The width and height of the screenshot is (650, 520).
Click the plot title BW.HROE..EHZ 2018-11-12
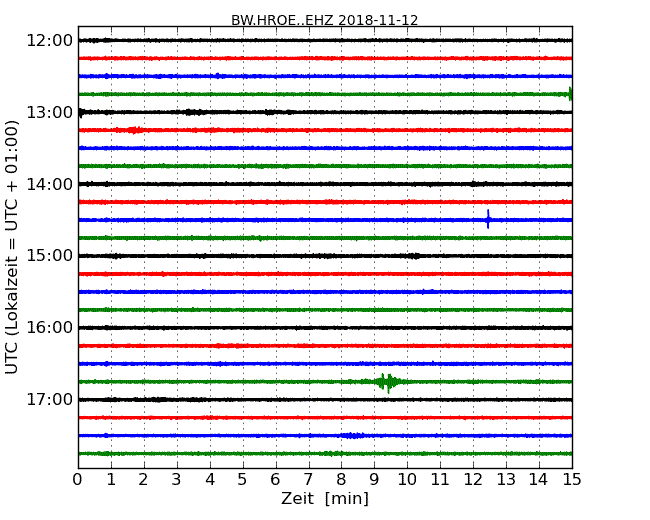coord(324,20)
